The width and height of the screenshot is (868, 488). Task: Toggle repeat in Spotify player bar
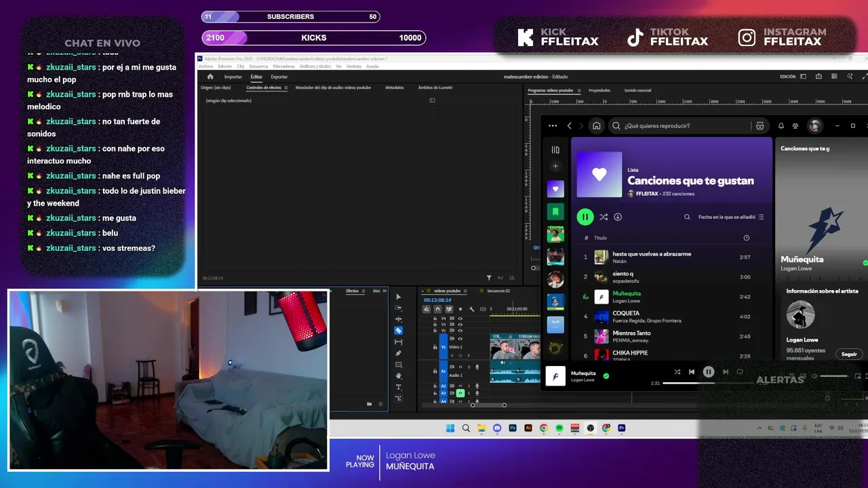(x=740, y=371)
